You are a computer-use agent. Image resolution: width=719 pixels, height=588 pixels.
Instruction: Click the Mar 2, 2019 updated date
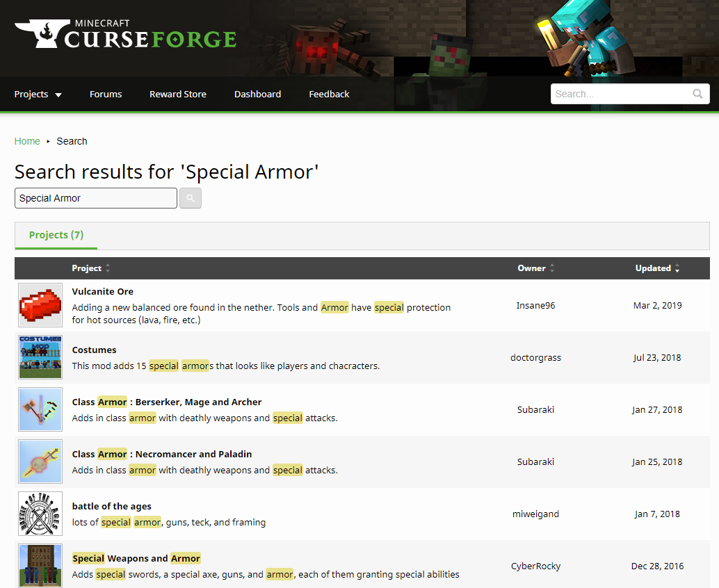pyautogui.click(x=658, y=306)
